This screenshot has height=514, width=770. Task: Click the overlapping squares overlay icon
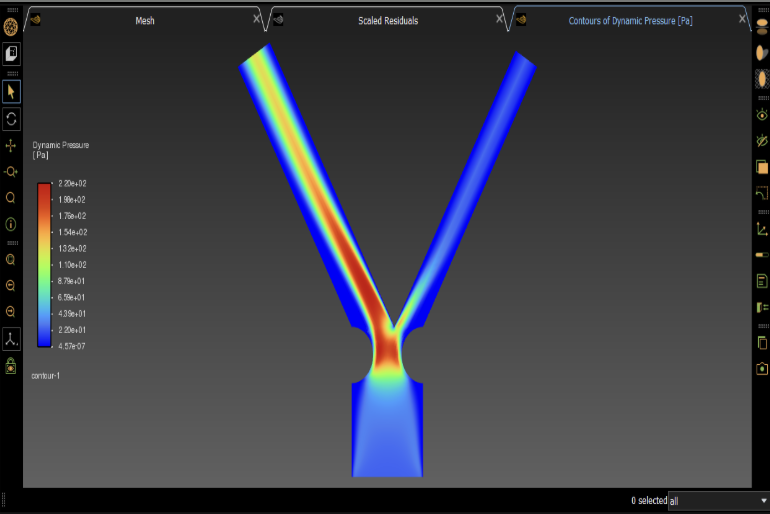pos(762,167)
